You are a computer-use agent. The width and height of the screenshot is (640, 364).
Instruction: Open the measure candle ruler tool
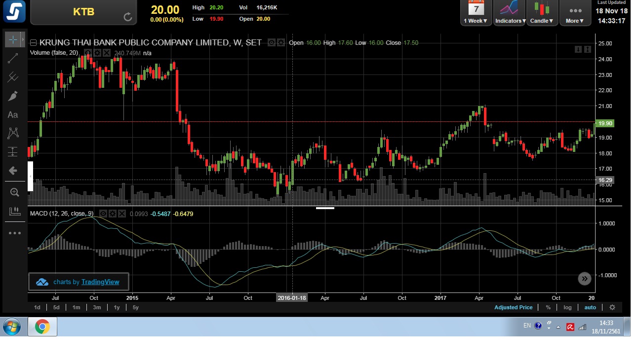[14, 212]
